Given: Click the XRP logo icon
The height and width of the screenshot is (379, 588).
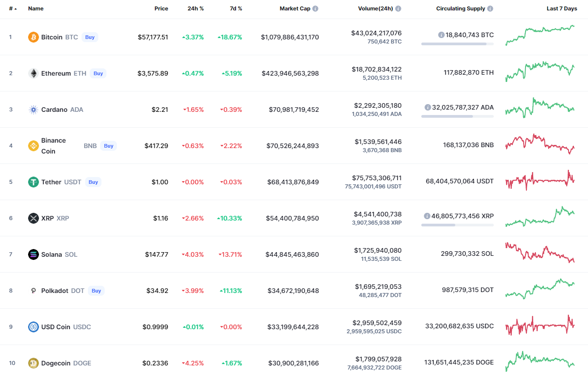Looking at the screenshot, I should point(34,218).
